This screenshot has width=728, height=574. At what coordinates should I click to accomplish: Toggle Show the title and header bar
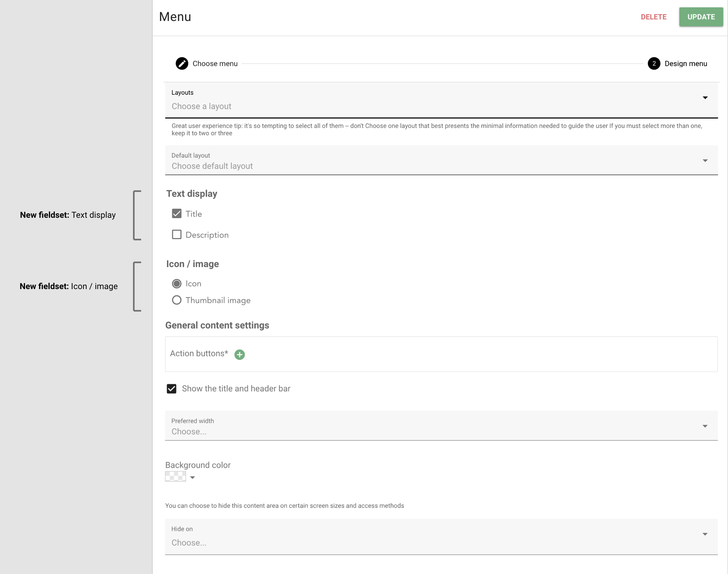click(172, 389)
